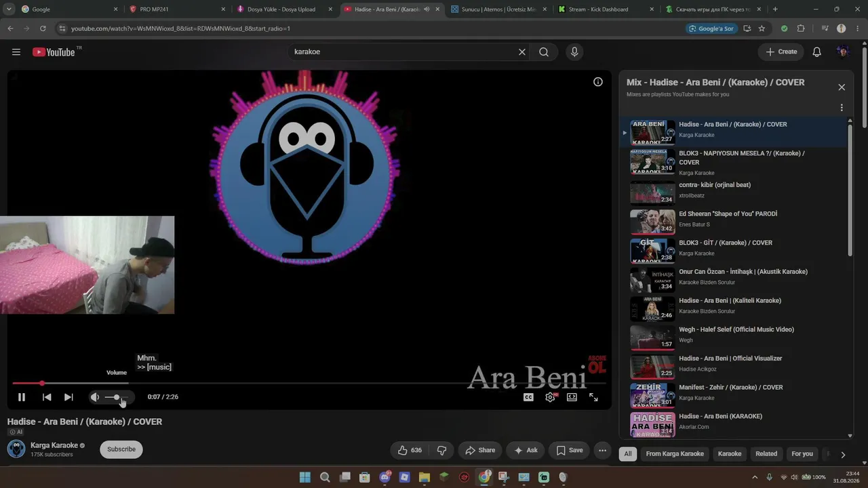
Task: Open the Create menu
Action: click(781, 52)
